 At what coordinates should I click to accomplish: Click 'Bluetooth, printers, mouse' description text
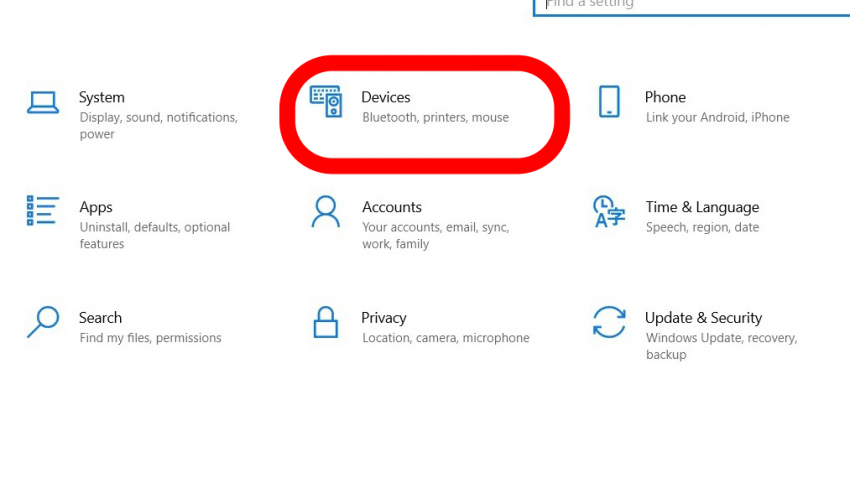pos(435,118)
